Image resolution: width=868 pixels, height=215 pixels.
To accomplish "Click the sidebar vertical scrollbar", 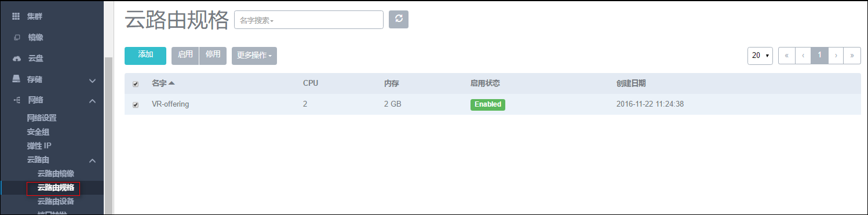I will (x=108, y=136).
